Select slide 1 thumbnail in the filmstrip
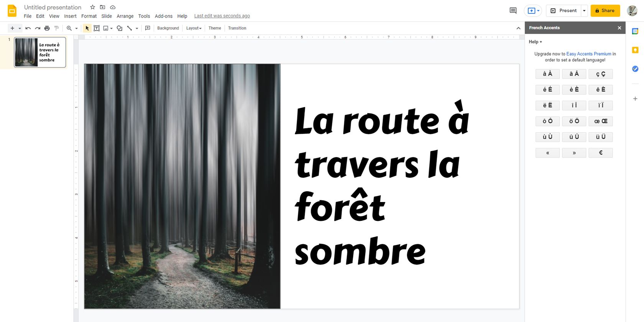Screen dimensions: 644x322 40,52
